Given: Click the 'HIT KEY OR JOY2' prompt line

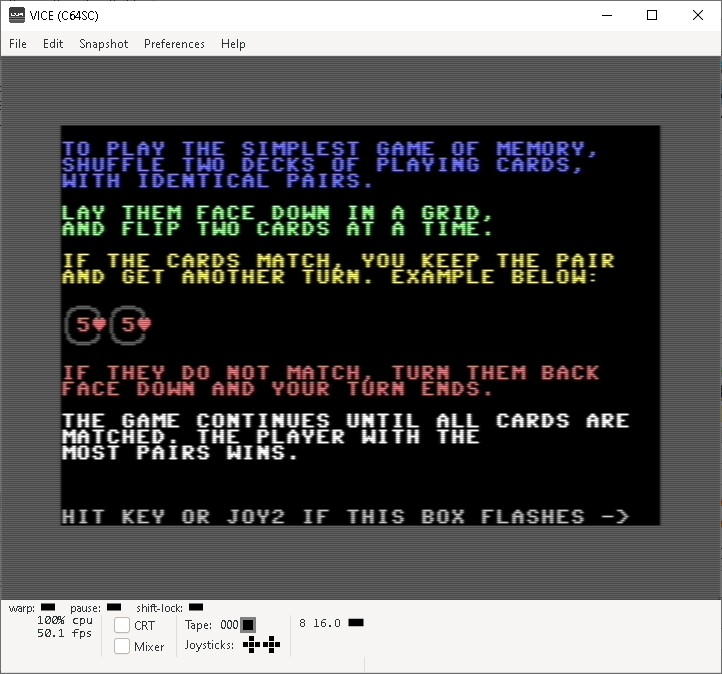Looking at the screenshot, I should (x=345, y=517).
